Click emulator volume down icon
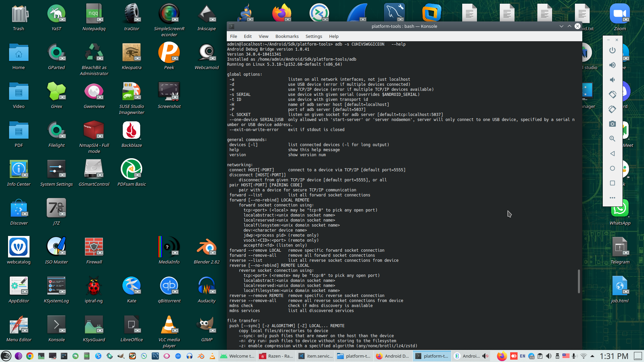 click(x=612, y=80)
